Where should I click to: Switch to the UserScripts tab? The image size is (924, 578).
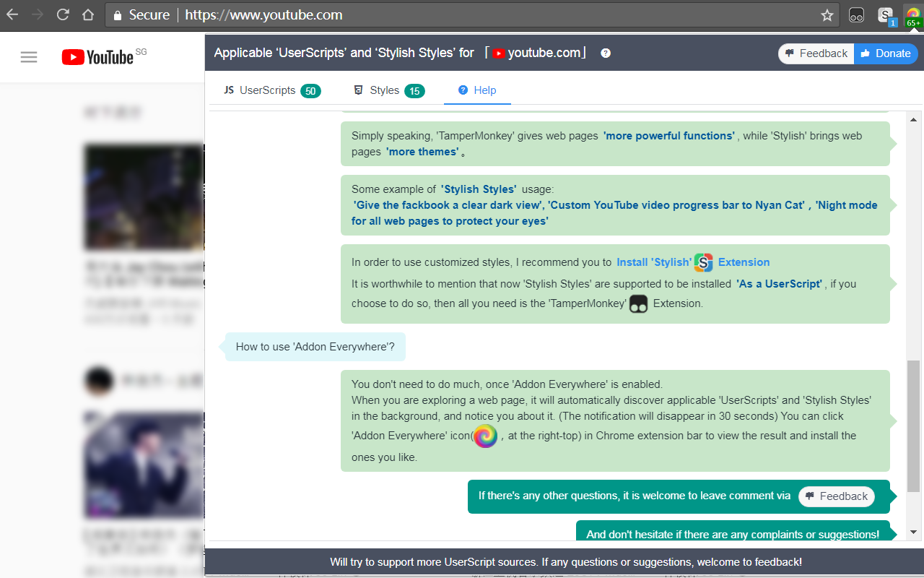[x=272, y=90]
